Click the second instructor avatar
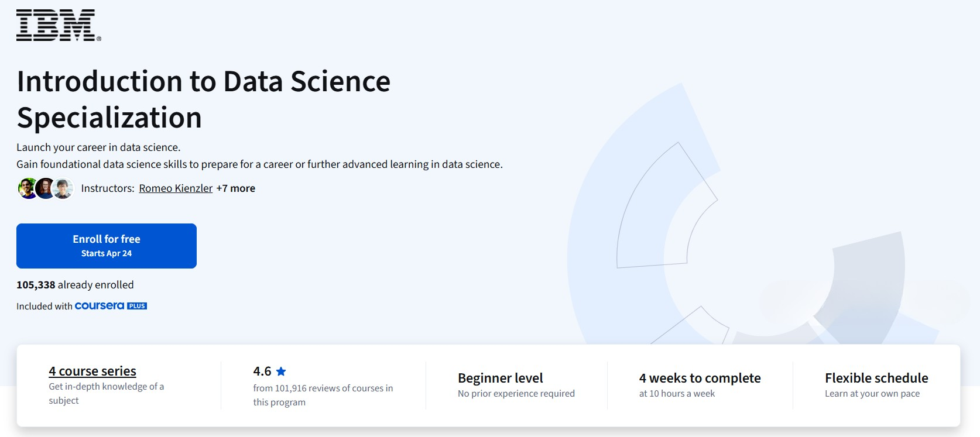This screenshot has width=980, height=437. click(44, 188)
